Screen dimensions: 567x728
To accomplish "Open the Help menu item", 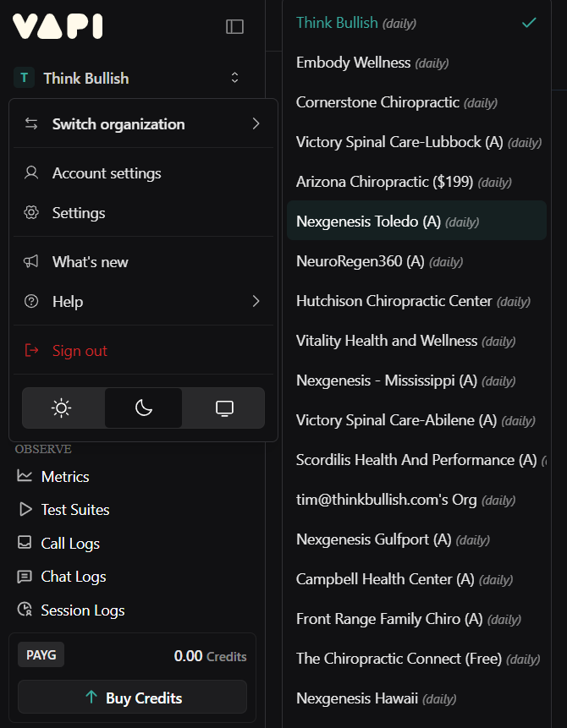I will pyautogui.click(x=143, y=301).
